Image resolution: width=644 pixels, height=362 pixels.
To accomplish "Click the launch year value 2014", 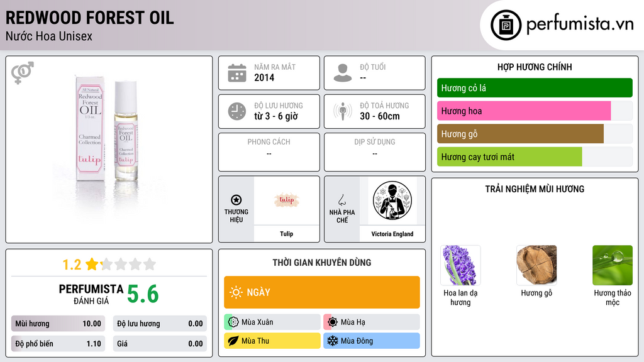I will (264, 77).
